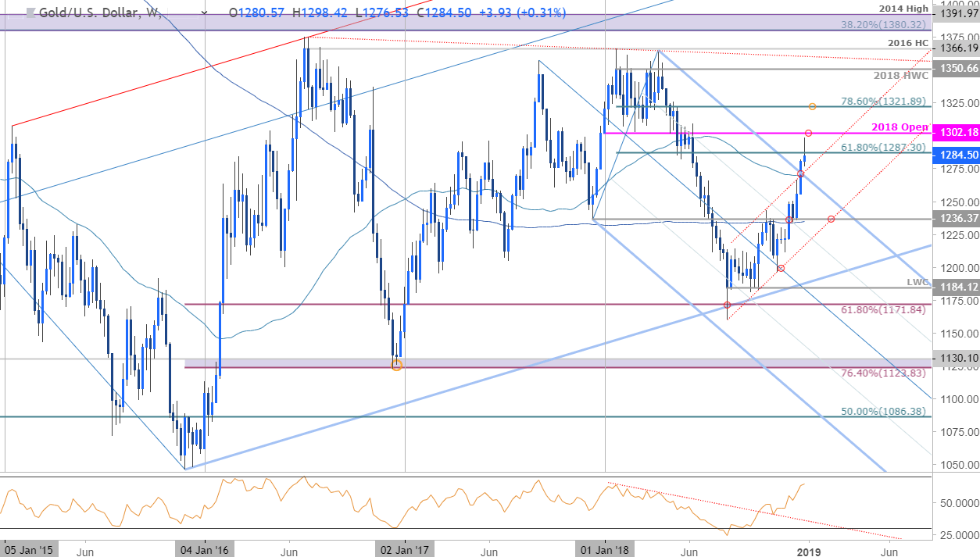Click the "02 Jan '17" date label
Screen dimensions: 980x557
point(403,549)
